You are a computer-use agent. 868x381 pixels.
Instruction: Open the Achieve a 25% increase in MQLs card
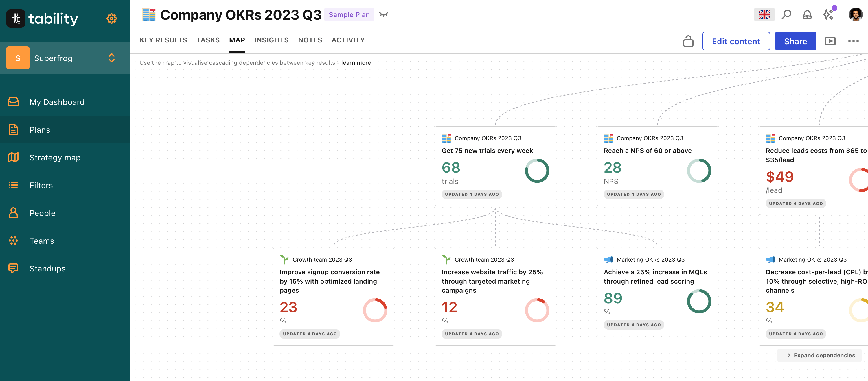(657, 292)
